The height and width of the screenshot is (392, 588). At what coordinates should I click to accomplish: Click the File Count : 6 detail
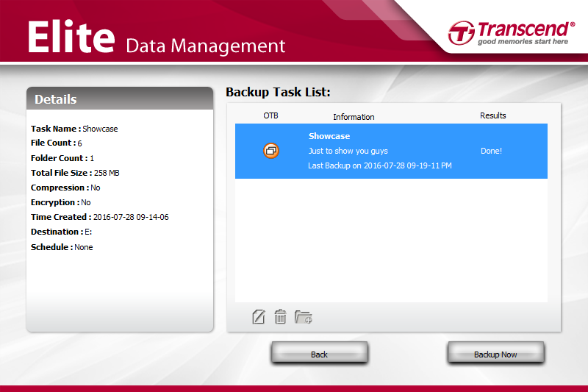point(57,143)
